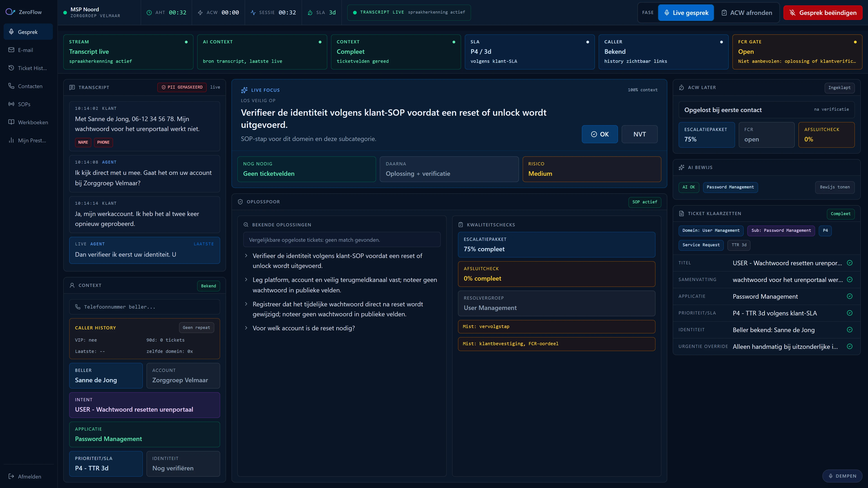Image resolution: width=868 pixels, height=488 pixels.
Task: Open Ticket History clock icon
Action: click(x=12, y=68)
